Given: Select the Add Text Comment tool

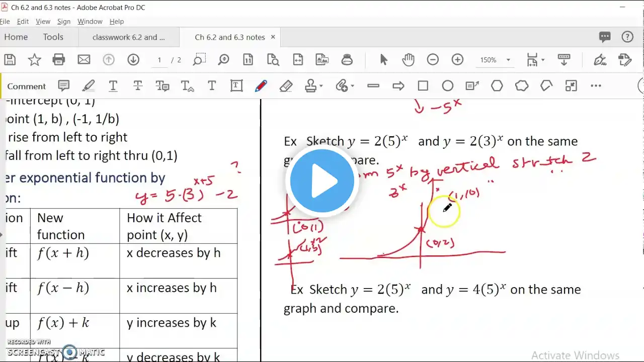Looking at the screenshot, I should tap(212, 86).
